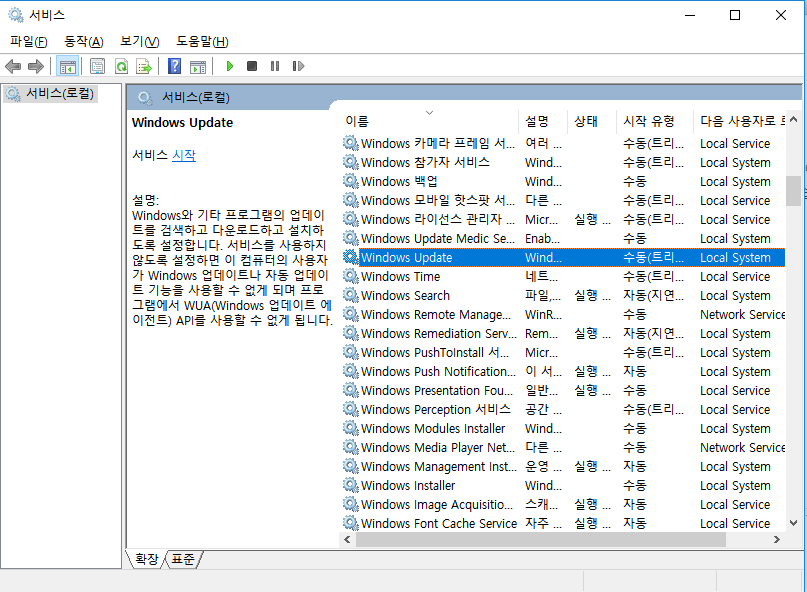This screenshot has width=807, height=592.
Task: Refresh the services list using toolbar icon
Action: tap(121, 66)
